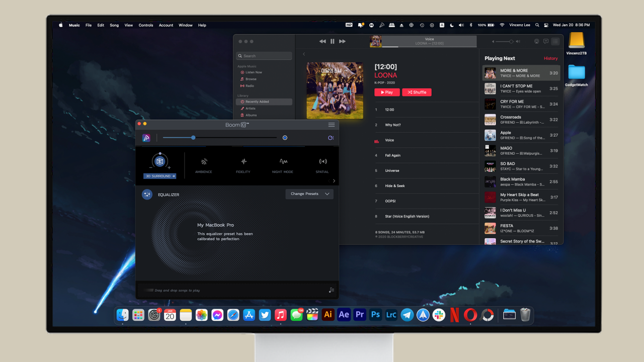The width and height of the screenshot is (644, 362).
Task: Open the History link in Playing Next
Action: click(x=550, y=58)
